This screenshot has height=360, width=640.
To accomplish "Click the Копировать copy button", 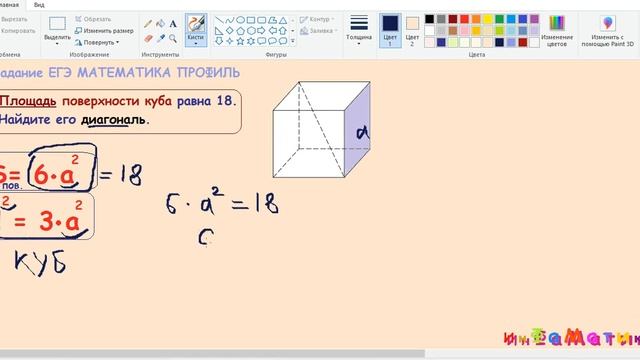I will pyautogui.click(x=18, y=31).
